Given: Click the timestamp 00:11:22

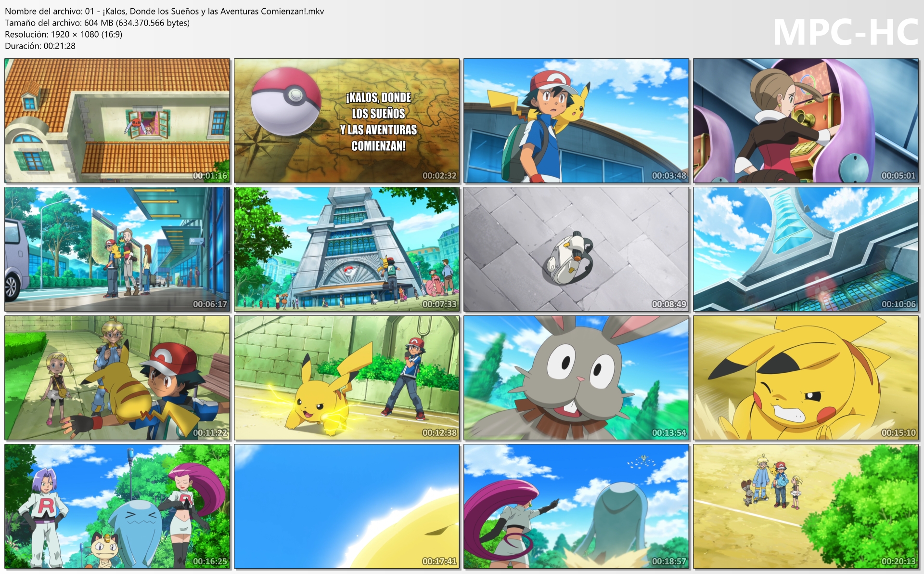Looking at the screenshot, I should [210, 433].
